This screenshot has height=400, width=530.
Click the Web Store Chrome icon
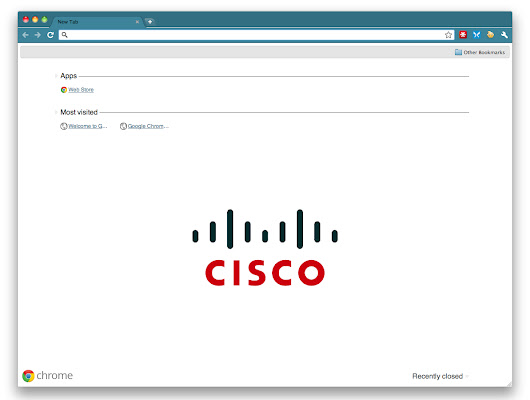pos(64,90)
